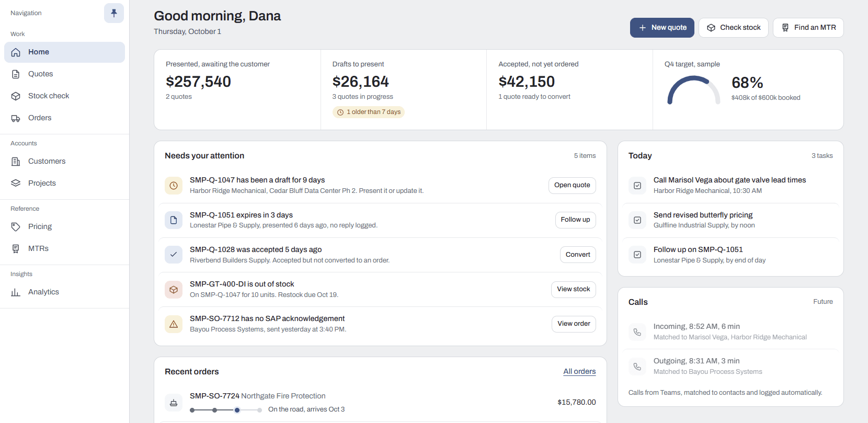Click the Pricing tag icon

click(x=16, y=227)
